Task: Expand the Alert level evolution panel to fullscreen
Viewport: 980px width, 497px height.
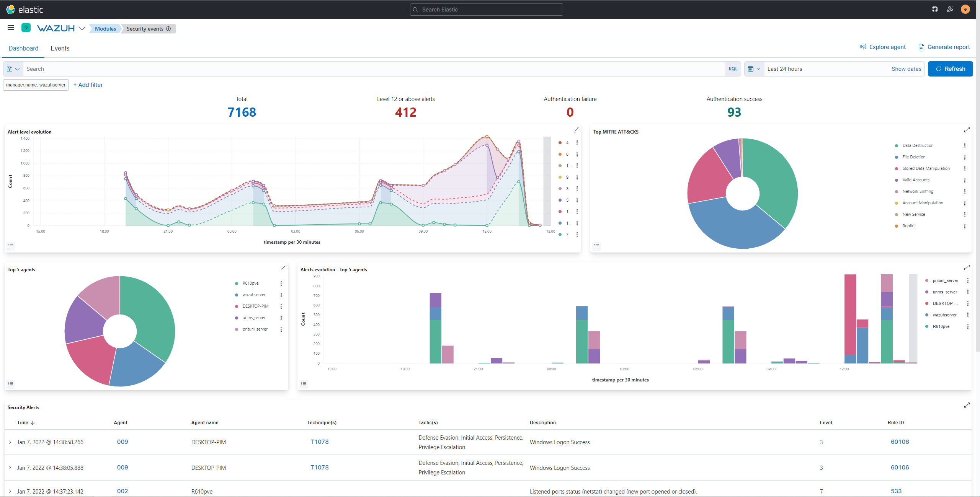Action: coord(576,130)
